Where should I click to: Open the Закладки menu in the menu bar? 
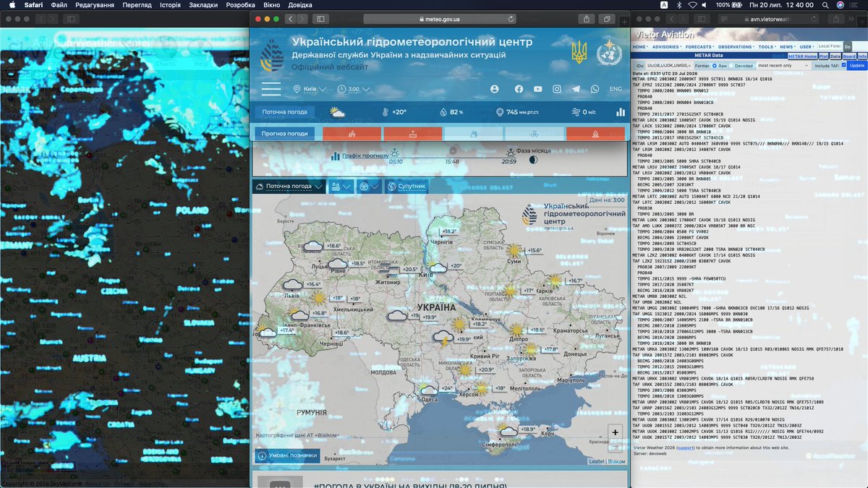[203, 4]
